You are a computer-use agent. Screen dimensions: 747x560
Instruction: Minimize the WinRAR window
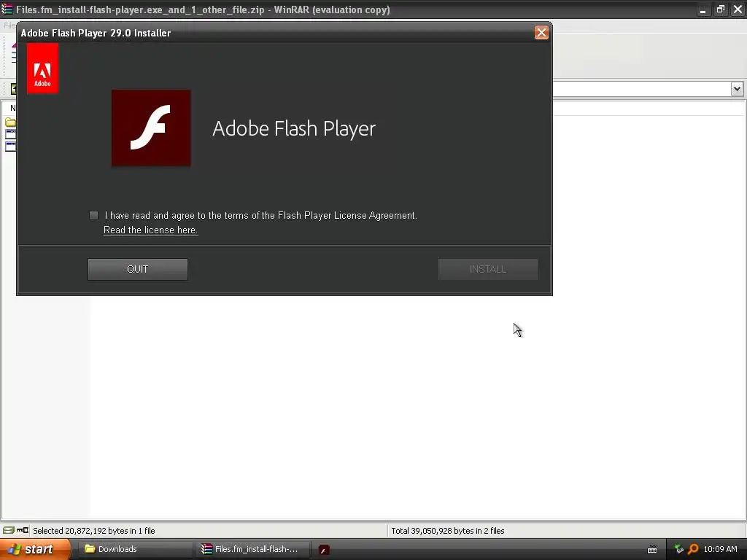703,9
